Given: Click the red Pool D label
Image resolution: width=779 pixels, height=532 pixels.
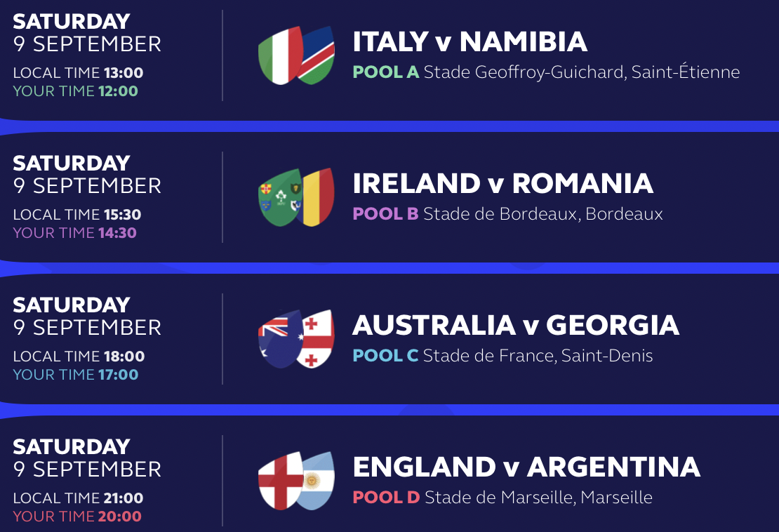Looking at the screenshot, I should click(387, 497).
